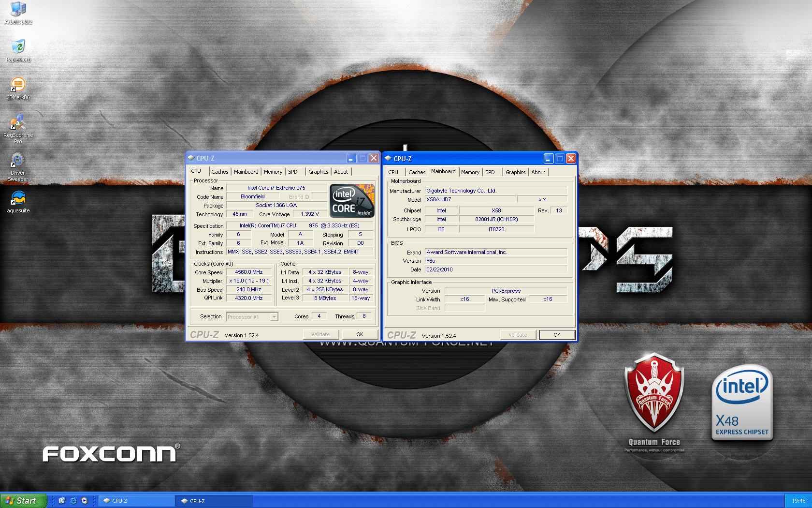The width and height of the screenshot is (812, 508).
Task: Click the Level 3 cache value '8 MBytes'
Action: (325, 298)
